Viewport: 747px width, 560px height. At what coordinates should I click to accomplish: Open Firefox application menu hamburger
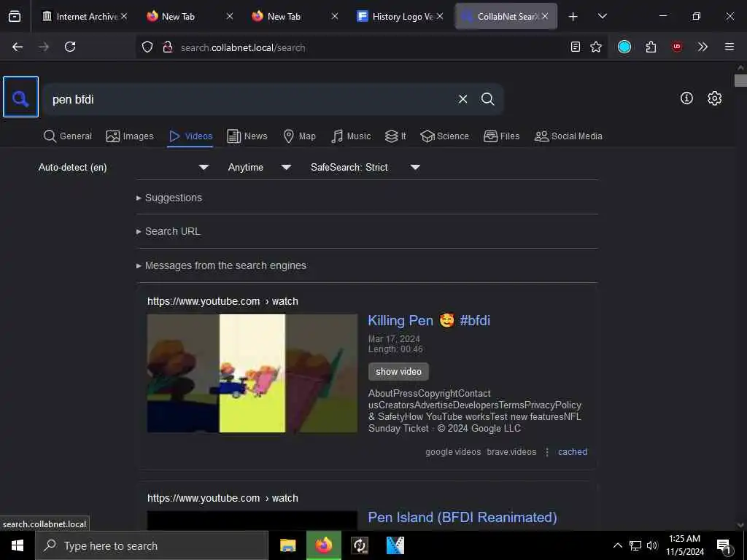tap(729, 47)
